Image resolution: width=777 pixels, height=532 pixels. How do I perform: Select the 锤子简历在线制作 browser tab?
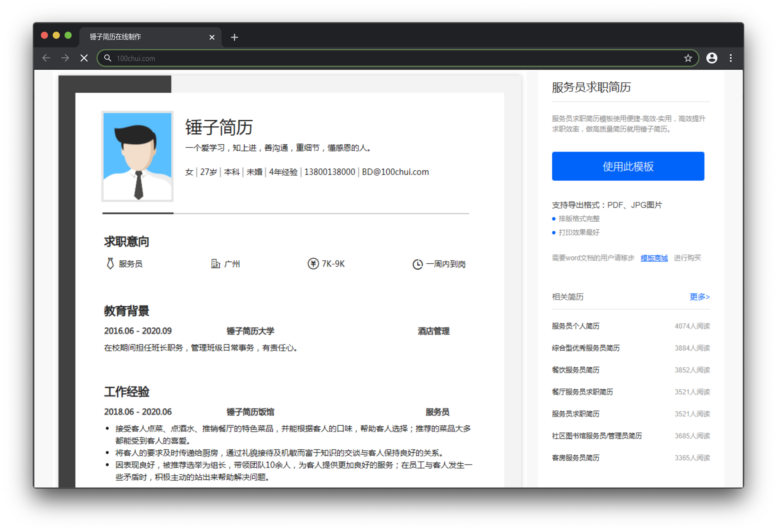[150, 37]
